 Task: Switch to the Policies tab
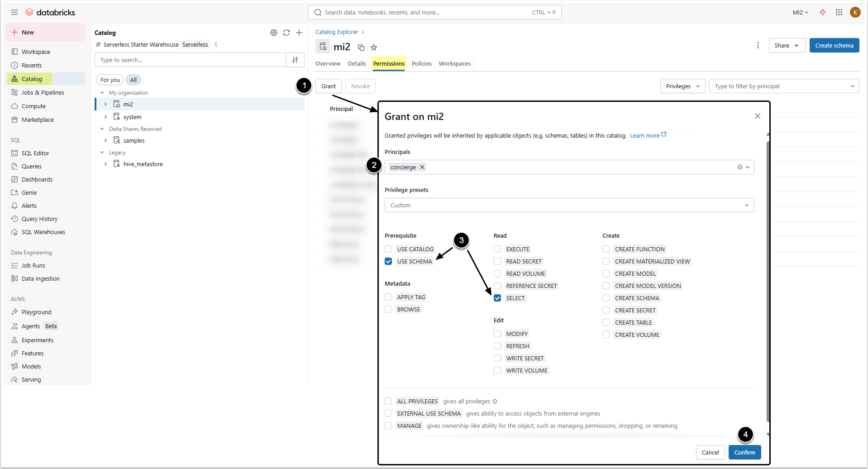(421, 63)
